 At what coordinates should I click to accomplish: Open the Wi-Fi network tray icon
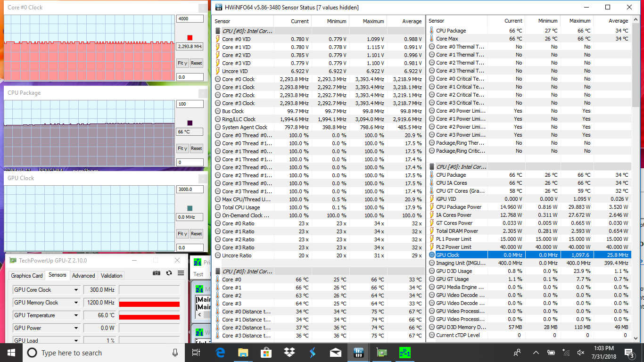click(566, 353)
